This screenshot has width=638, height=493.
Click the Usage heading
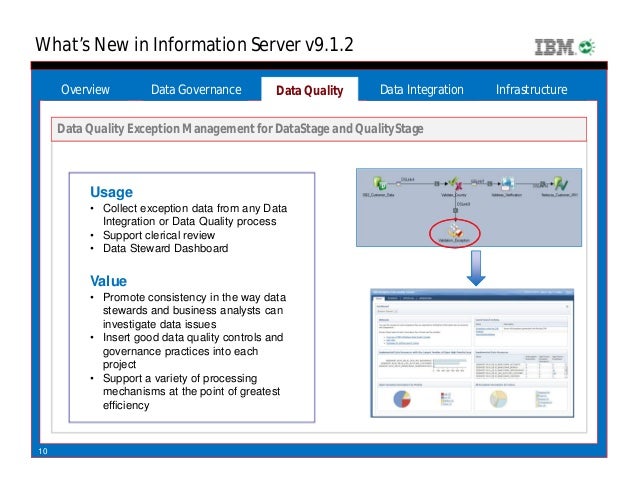(x=111, y=192)
